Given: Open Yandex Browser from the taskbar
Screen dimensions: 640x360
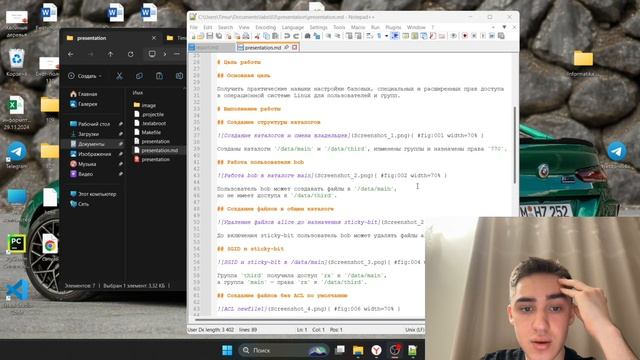Looking at the screenshot, I should coord(376,350).
